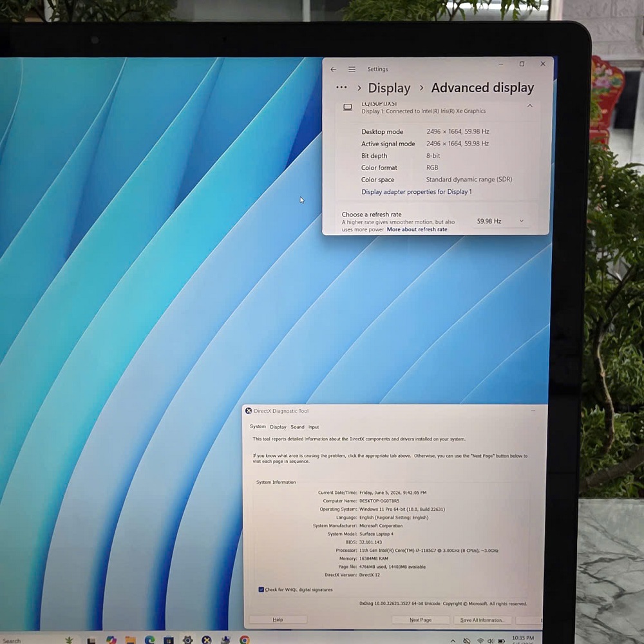Go to Display in the Settings breadcrumb
This screenshot has width=644, height=644.
coord(389,88)
